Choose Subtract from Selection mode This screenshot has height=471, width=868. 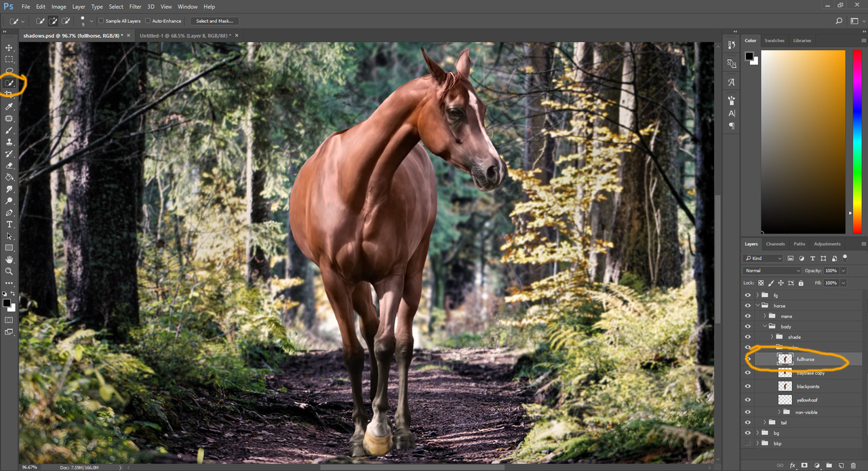click(66, 21)
